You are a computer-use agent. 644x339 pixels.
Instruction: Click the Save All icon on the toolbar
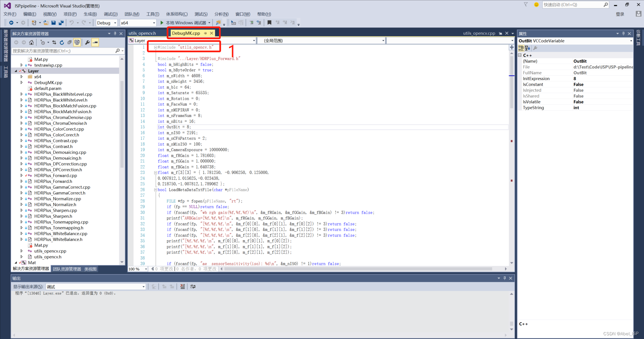61,22
